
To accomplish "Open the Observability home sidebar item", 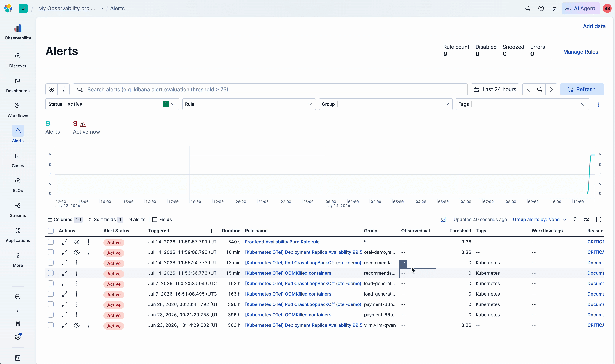I will pyautogui.click(x=18, y=32).
